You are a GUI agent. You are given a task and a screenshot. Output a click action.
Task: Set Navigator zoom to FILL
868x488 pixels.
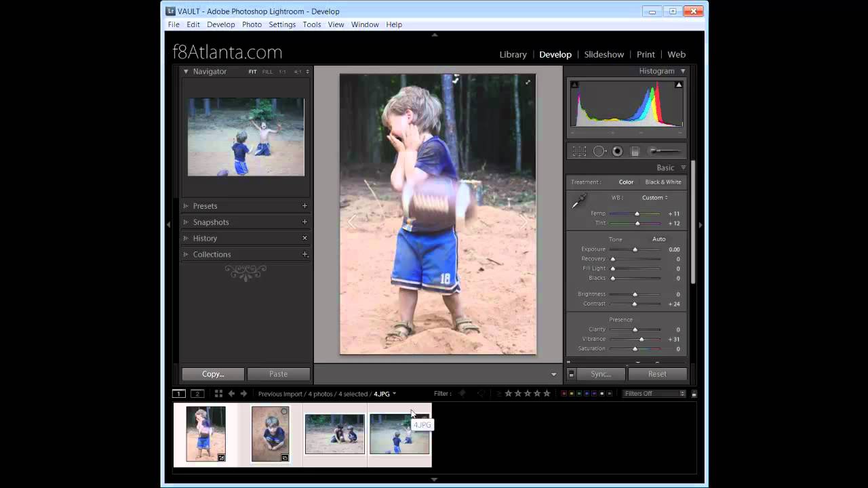pyautogui.click(x=267, y=72)
